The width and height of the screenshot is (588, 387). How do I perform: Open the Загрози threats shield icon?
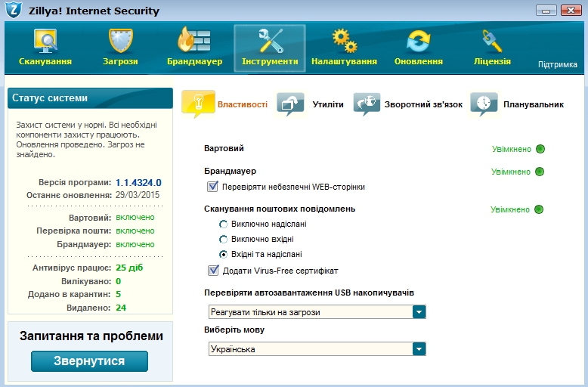pyautogui.click(x=120, y=40)
